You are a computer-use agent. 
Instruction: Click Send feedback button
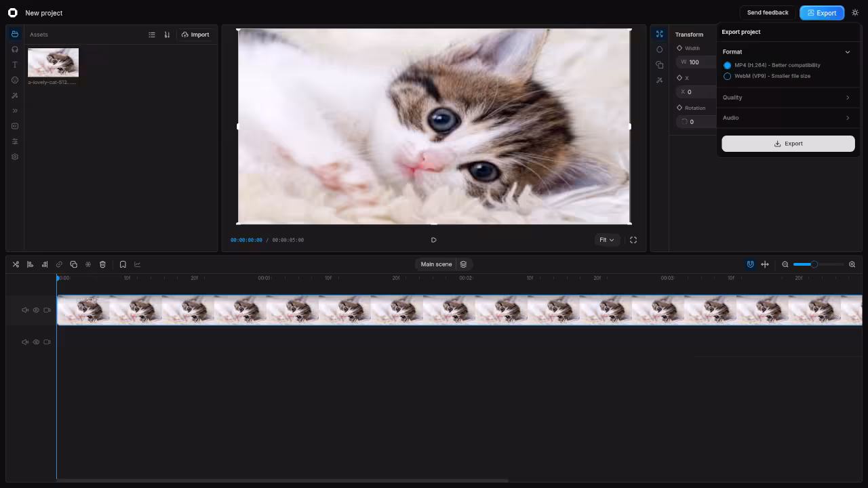[768, 13]
